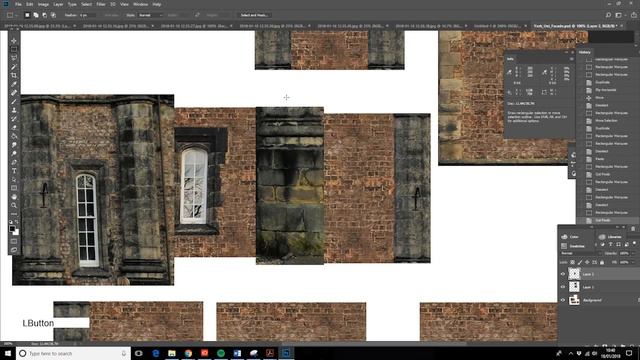Open the Filter menu
The width and height of the screenshot is (640, 360).
tap(101, 4)
